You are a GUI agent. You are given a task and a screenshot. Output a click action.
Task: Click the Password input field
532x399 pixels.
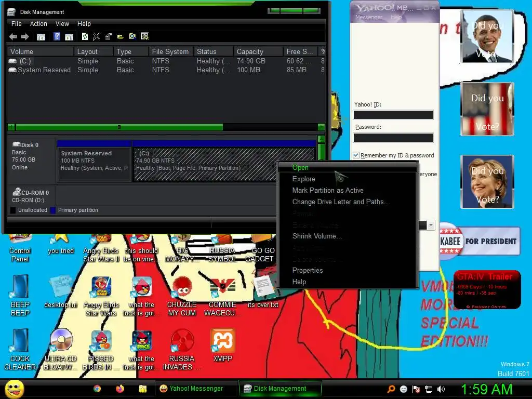coord(393,137)
